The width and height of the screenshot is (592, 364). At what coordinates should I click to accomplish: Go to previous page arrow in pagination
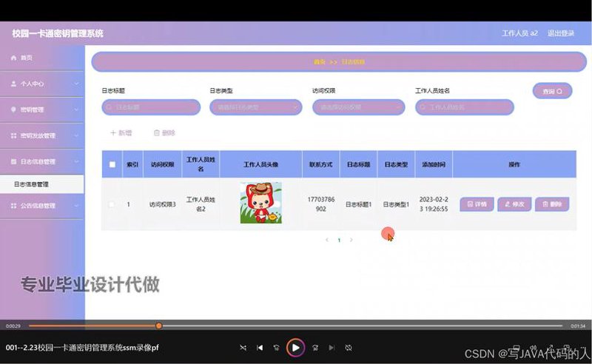327,240
